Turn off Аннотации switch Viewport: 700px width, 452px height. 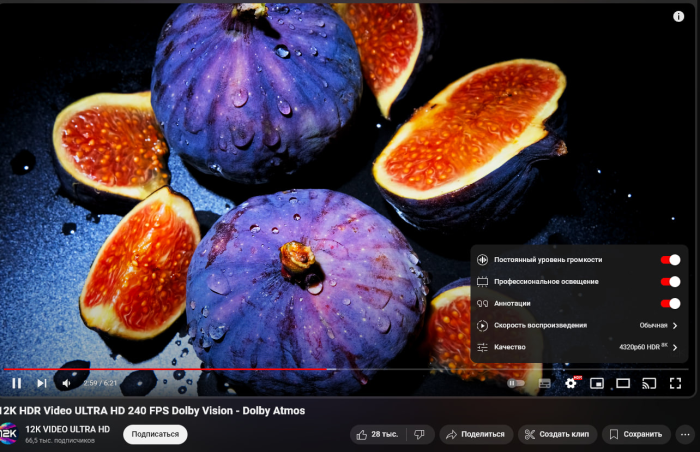point(669,303)
